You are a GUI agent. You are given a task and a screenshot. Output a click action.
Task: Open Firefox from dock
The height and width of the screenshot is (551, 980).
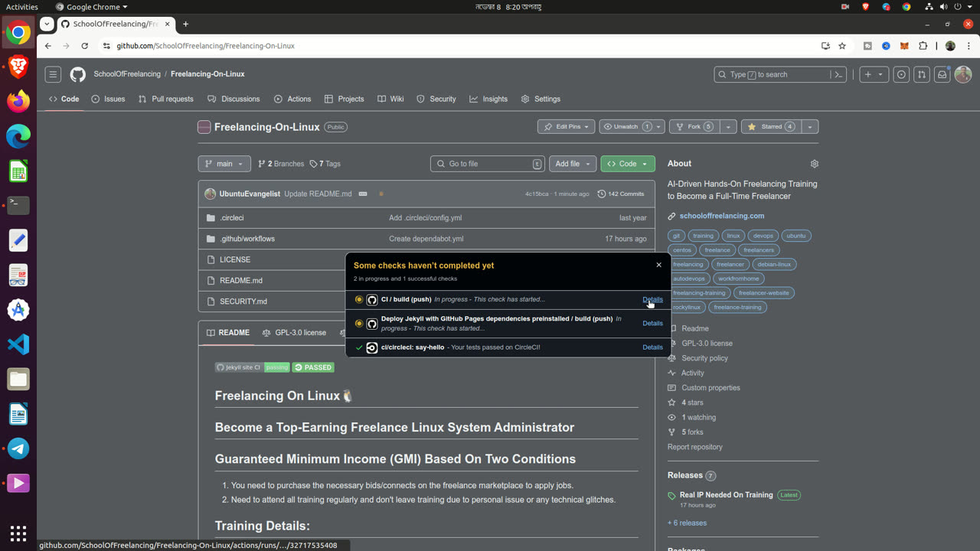click(18, 101)
